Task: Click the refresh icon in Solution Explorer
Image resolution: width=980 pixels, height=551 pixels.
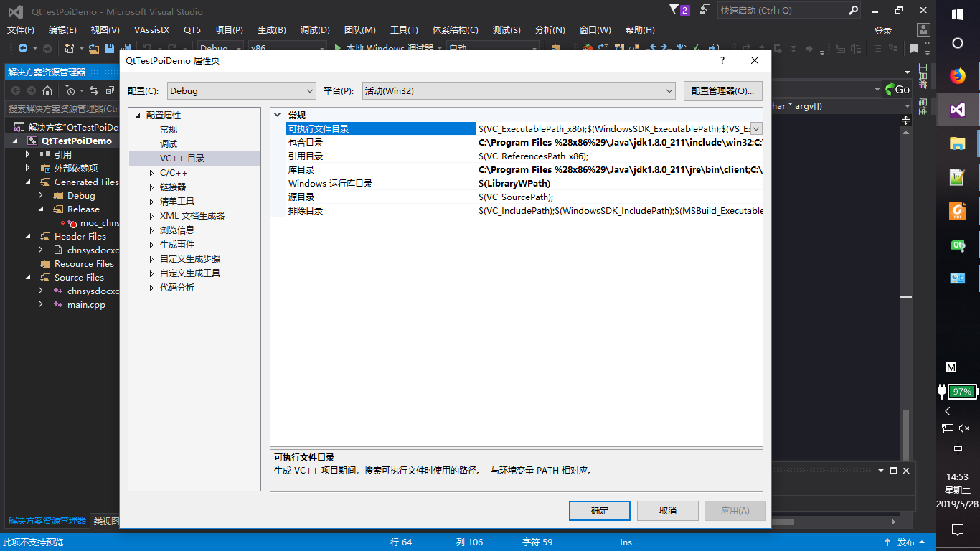Action: coord(94,90)
